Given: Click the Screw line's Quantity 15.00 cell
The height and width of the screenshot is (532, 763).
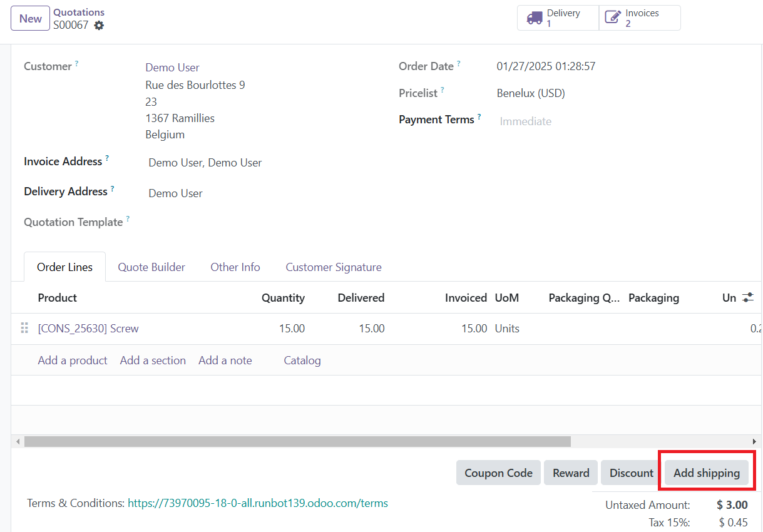Looking at the screenshot, I should click(292, 329).
